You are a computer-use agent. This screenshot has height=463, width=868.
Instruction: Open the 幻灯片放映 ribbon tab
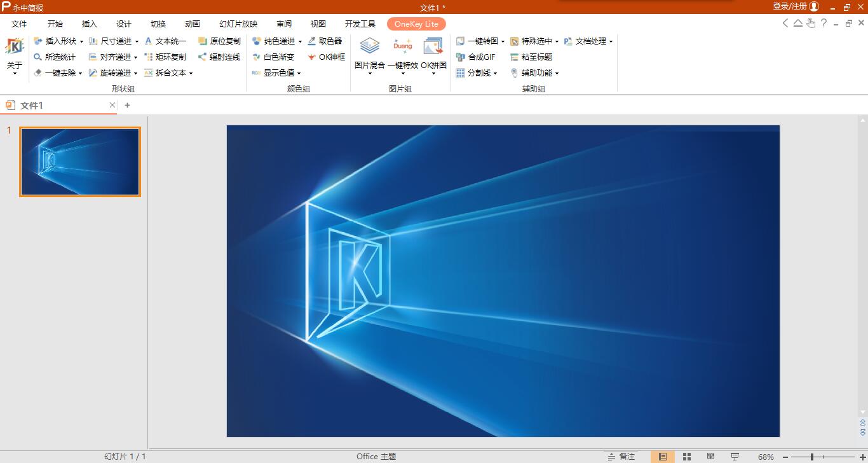coord(237,24)
